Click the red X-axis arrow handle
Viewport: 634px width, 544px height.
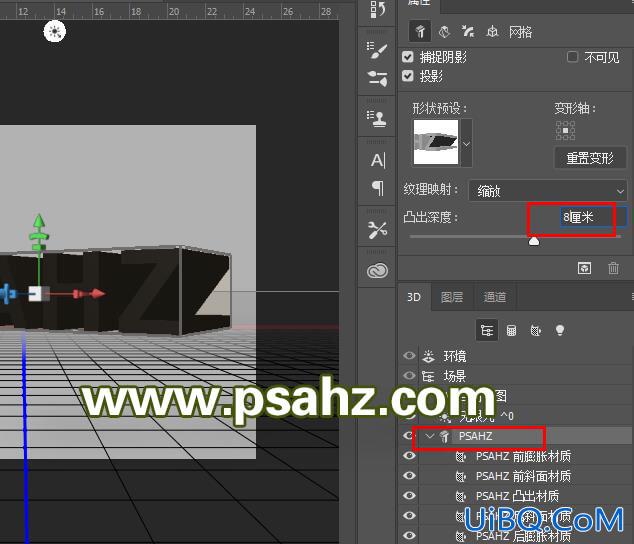97,294
